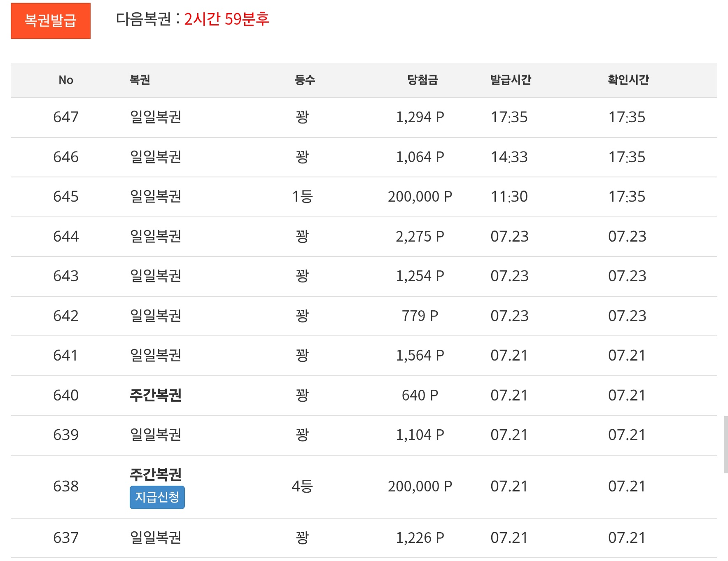Click row number 641
Image resolution: width=728 pixels, height=561 pixels.
66,356
